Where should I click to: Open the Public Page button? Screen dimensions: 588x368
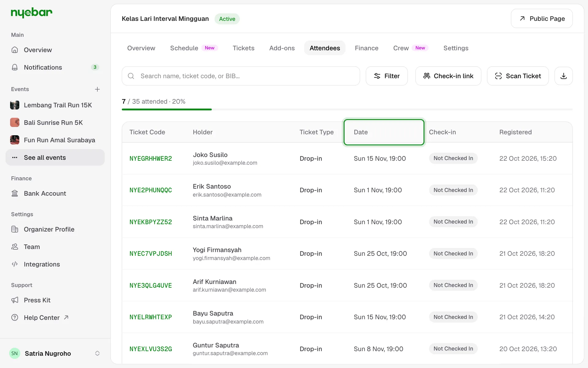542,18
